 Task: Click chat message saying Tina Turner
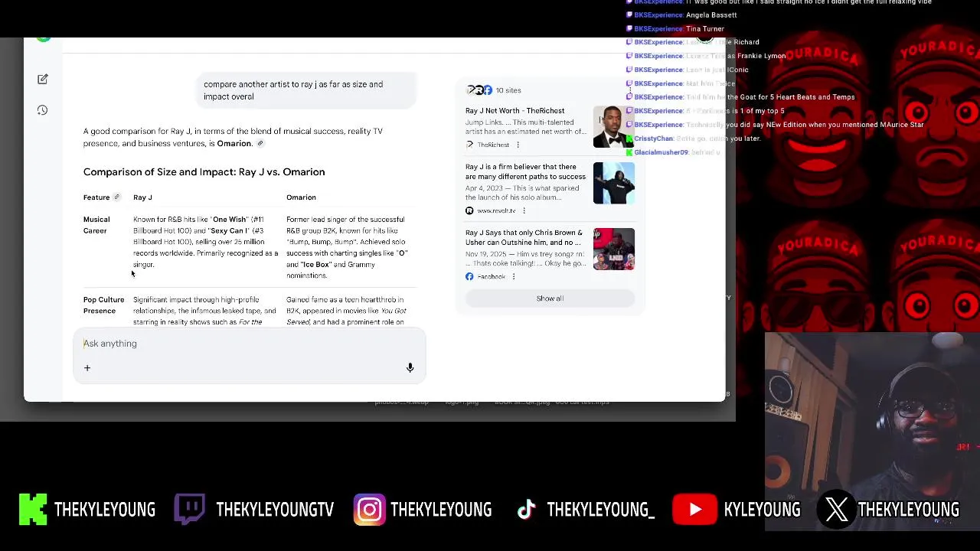tap(705, 28)
